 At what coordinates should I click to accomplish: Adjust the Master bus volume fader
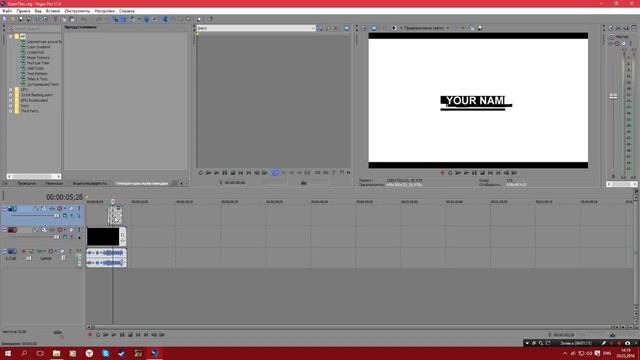coord(613,96)
